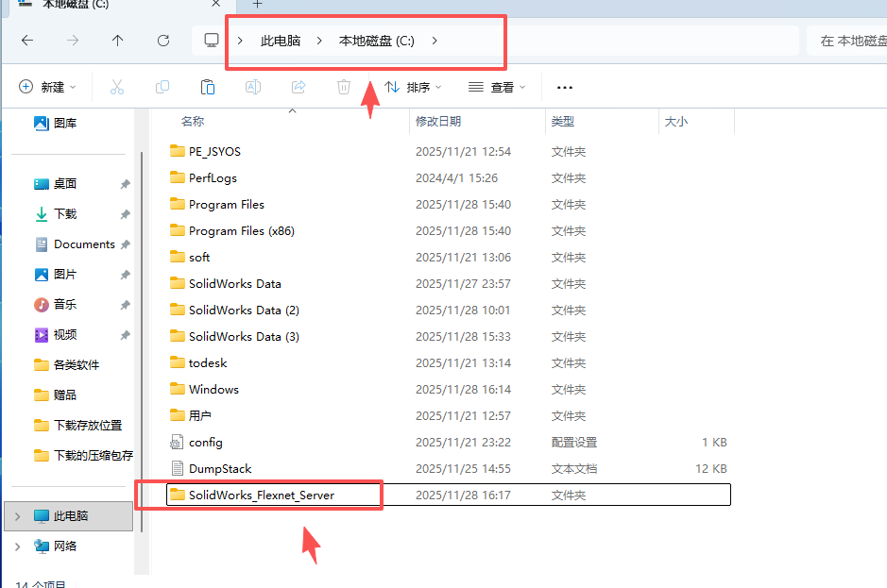This screenshot has width=887, height=588.
Task: Open the See more (...) menu
Action: 564,87
